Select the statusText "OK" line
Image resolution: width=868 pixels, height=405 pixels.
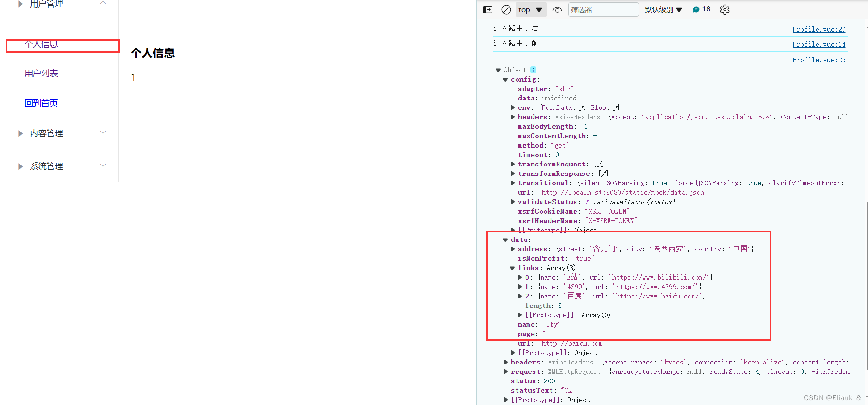coord(543,390)
